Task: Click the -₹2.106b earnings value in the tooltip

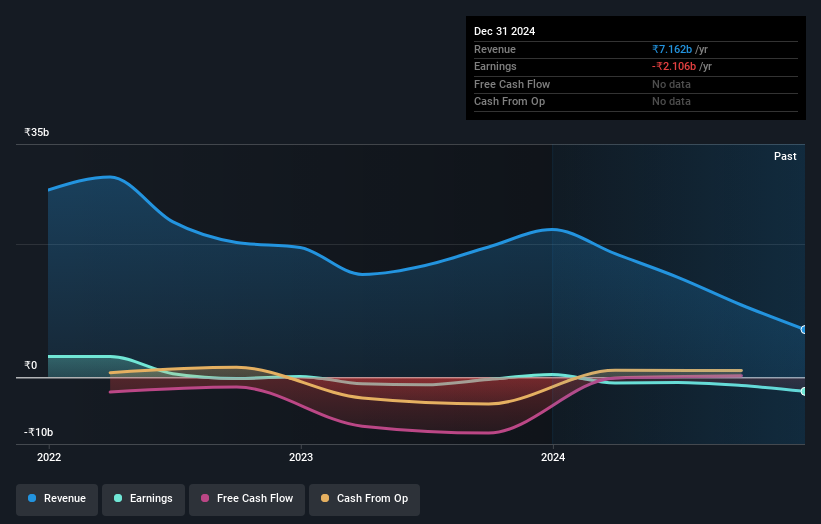Action: coord(674,66)
